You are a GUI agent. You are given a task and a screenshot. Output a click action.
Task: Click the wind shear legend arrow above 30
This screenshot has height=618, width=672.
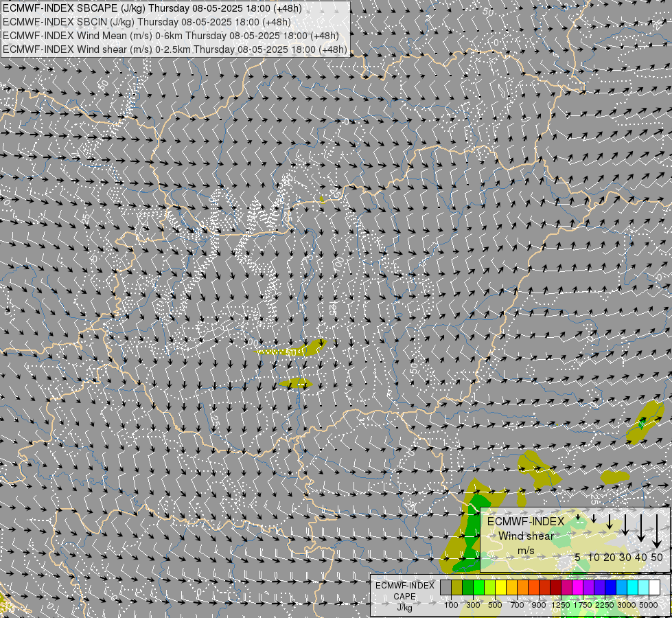625,525
